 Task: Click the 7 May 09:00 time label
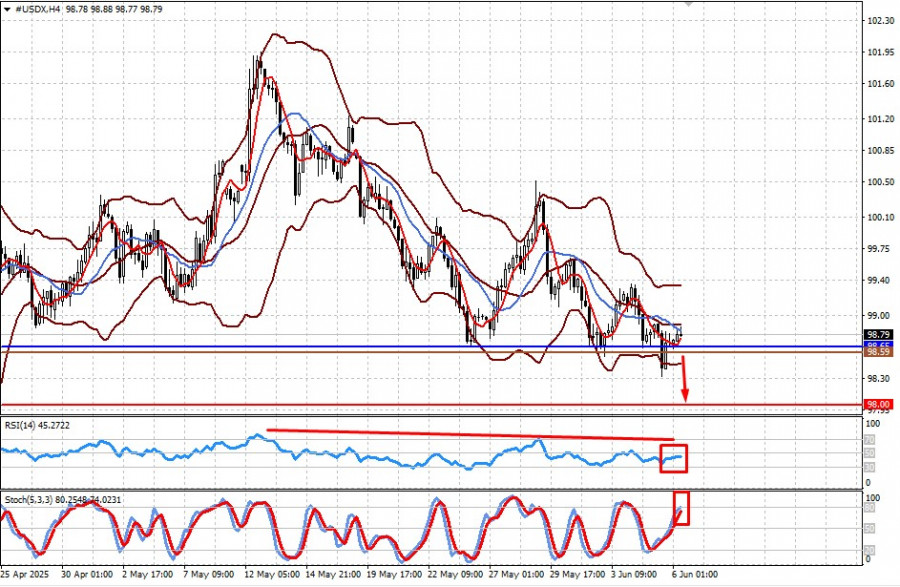click(x=208, y=574)
